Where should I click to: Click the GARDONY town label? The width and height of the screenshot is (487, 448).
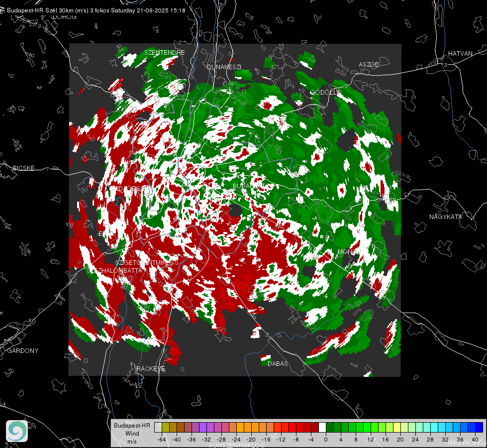pyautogui.click(x=23, y=351)
